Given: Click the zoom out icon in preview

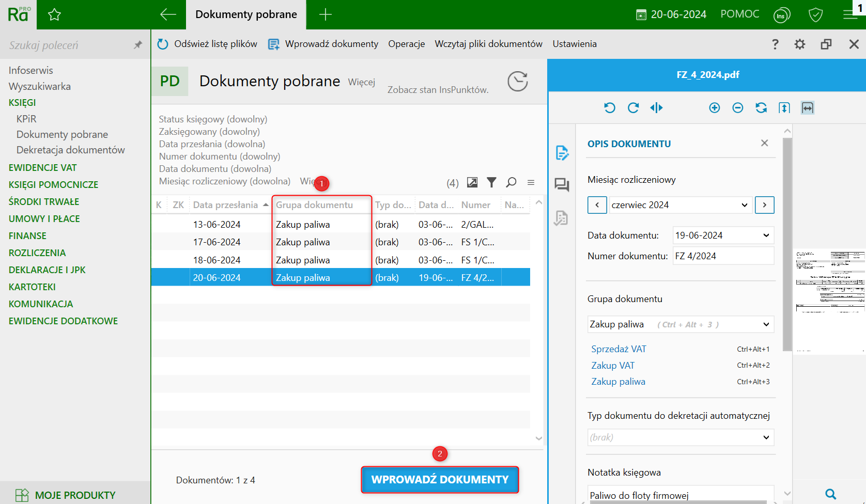Looking at the screenshot, I should coord(738,108).
